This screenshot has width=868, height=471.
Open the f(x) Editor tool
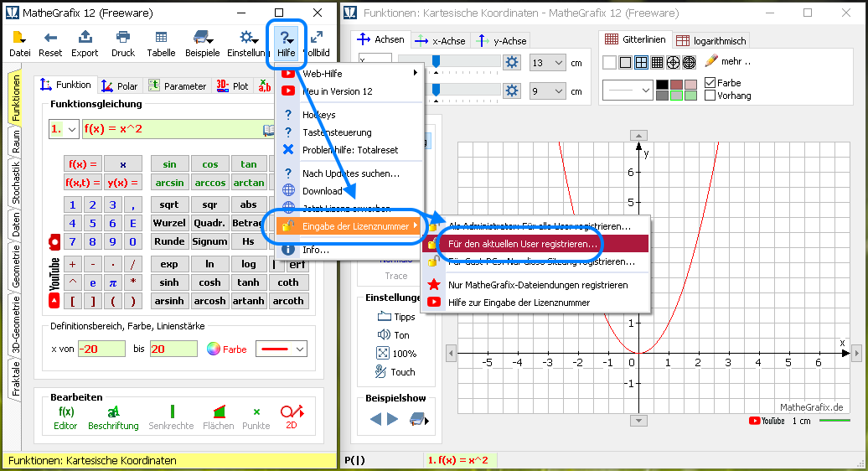[65, 418]
